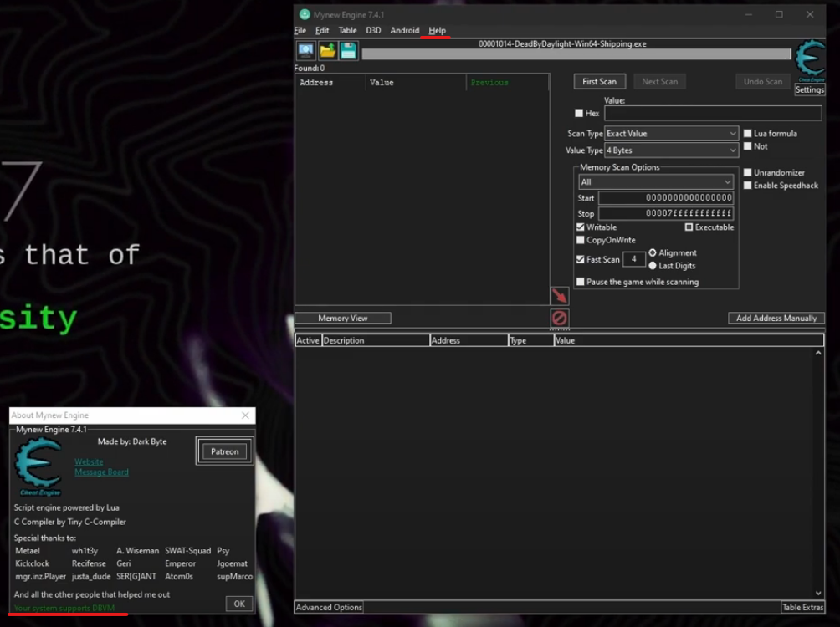The image size is (840, 627).
Task: Click the Value column header in results
Action: (x=416, y=83)
